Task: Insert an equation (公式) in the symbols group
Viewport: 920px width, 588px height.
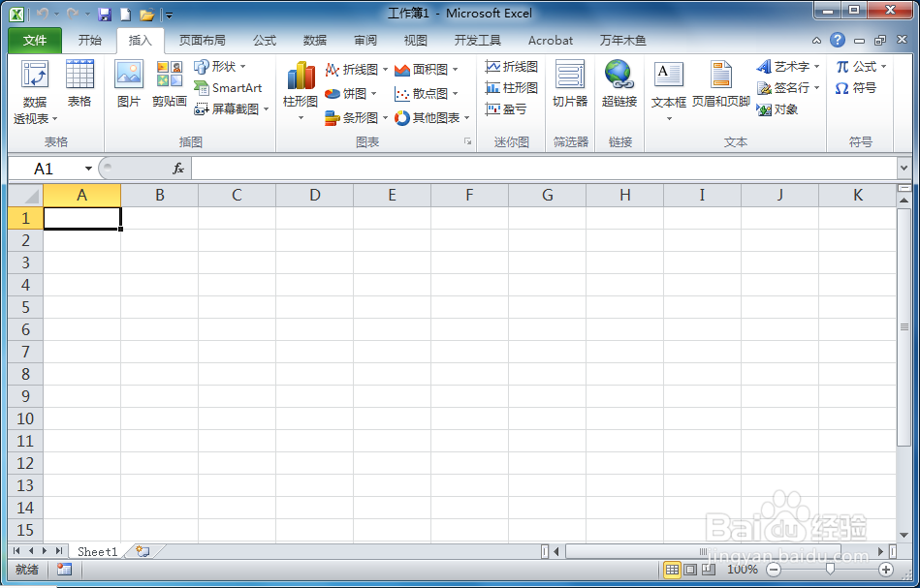Action: pyautogui.click(x=861, y=66)
